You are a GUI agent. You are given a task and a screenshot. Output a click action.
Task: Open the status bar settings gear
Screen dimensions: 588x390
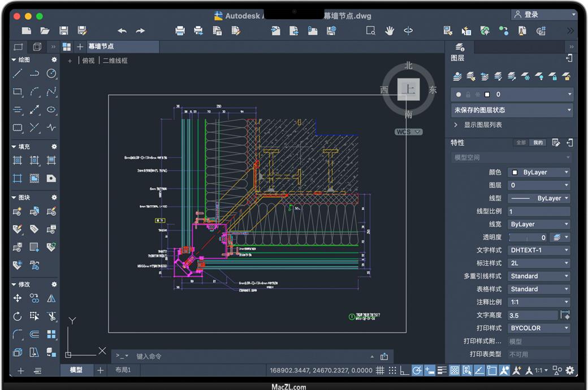pos(570,371)
